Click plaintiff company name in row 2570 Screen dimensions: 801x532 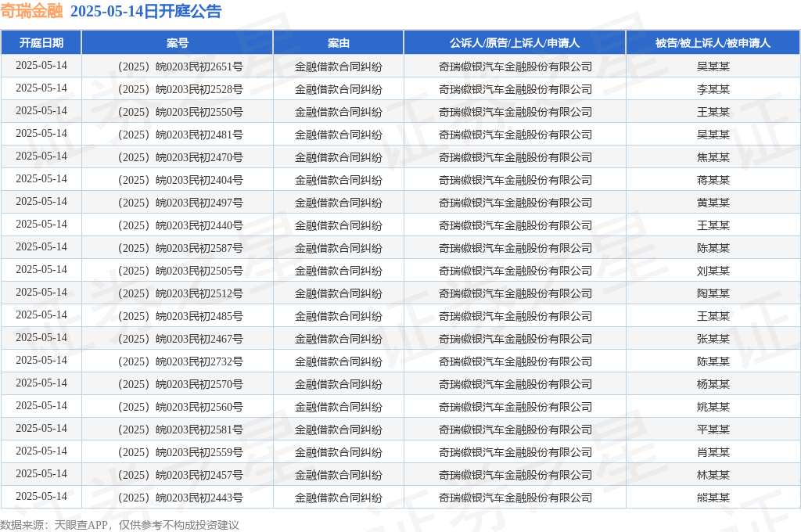pyautogui.click(x=515, y=384)
